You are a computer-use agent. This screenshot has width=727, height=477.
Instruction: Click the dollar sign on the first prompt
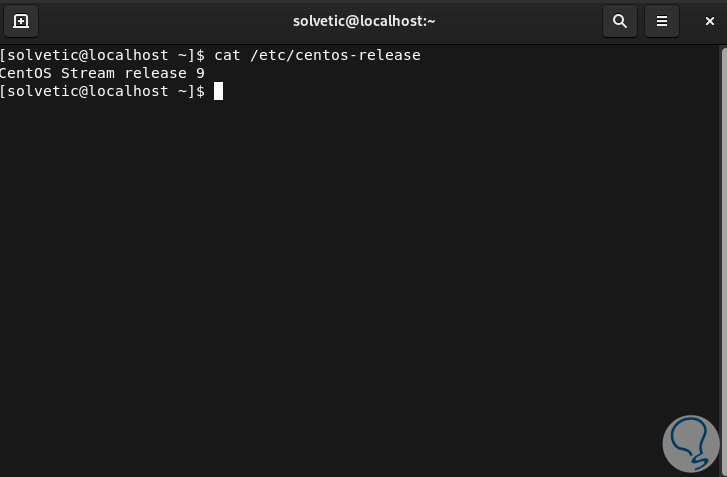[x=200, y=55]
